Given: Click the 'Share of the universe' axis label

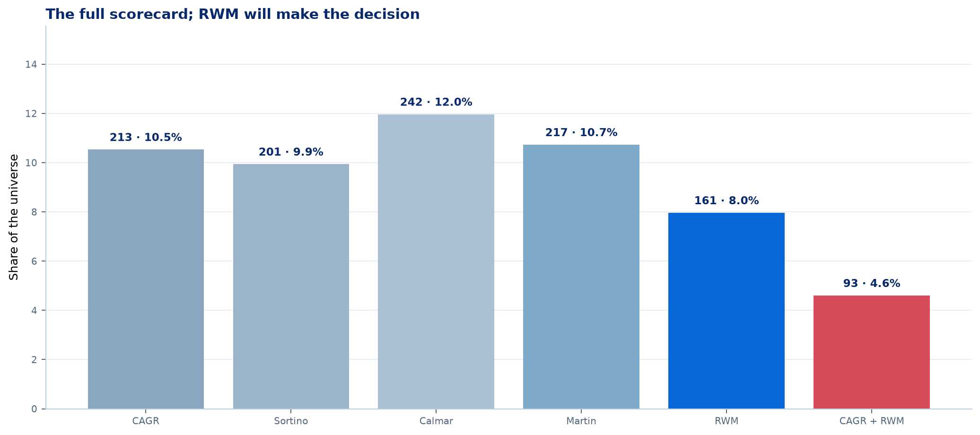Looking at the screenshot, I should click(x=14, y=217).
